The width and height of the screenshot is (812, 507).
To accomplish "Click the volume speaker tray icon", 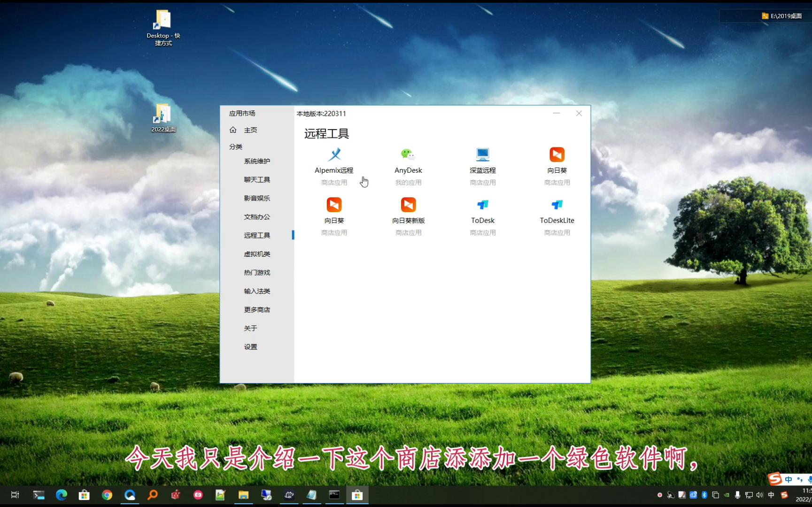I will 760,495.
